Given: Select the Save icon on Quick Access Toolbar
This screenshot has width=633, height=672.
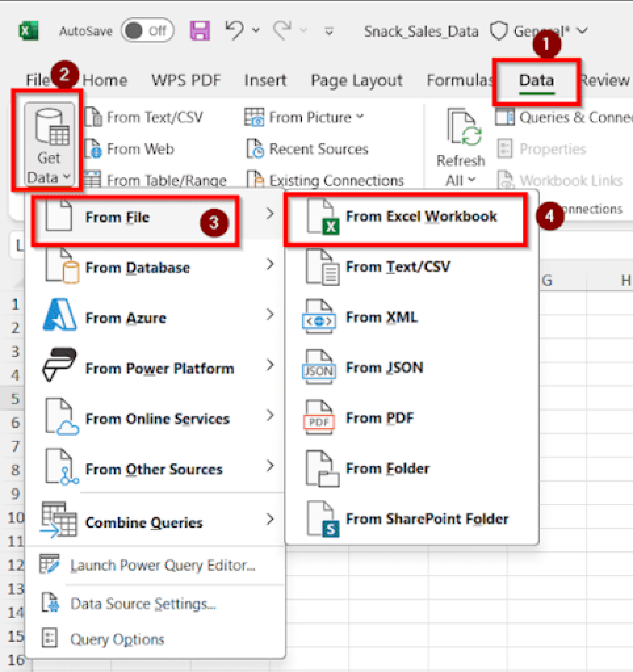Looking at the screenshot, I should [x=200, y=31].
